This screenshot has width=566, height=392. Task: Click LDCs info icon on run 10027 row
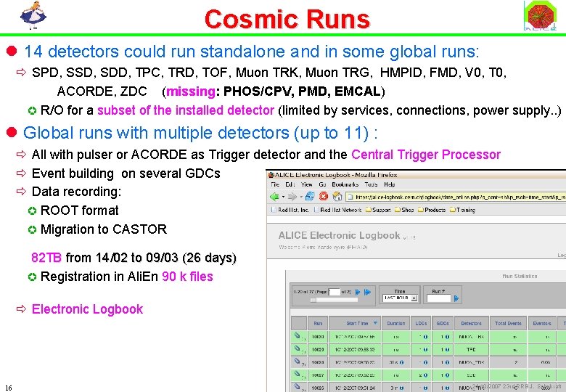click(x=425, y=375)
